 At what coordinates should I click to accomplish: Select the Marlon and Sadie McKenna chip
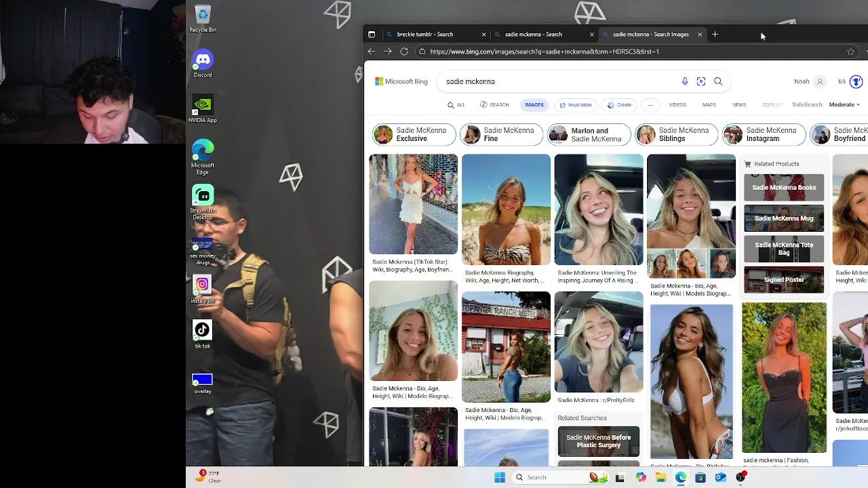coord(589,135)
